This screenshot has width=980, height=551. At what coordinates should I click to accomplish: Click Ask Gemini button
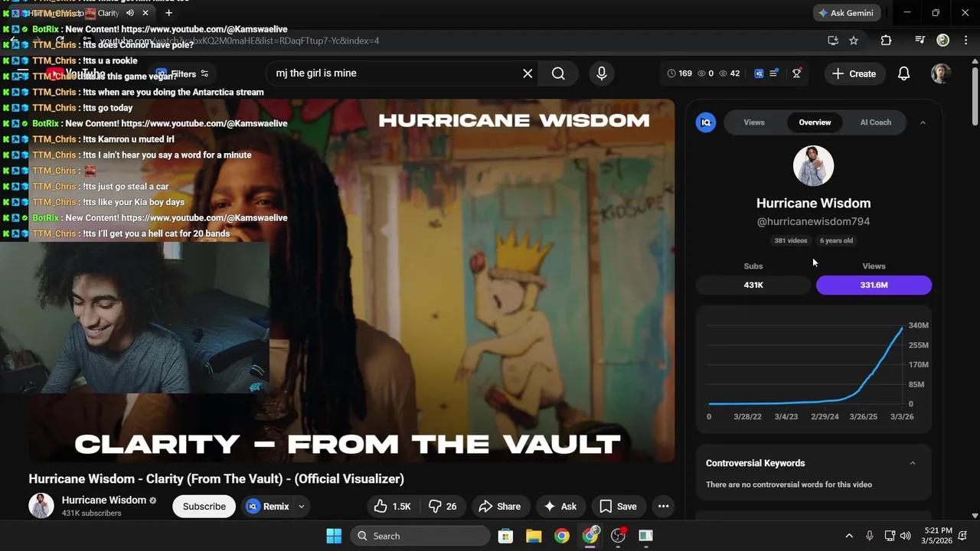tap(846, 13)
